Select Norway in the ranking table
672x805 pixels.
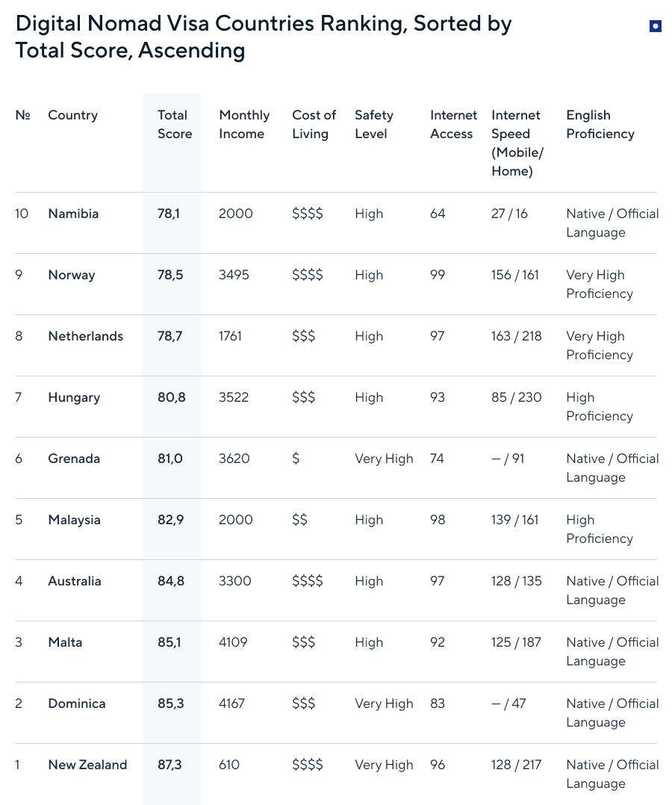point(71,275)
